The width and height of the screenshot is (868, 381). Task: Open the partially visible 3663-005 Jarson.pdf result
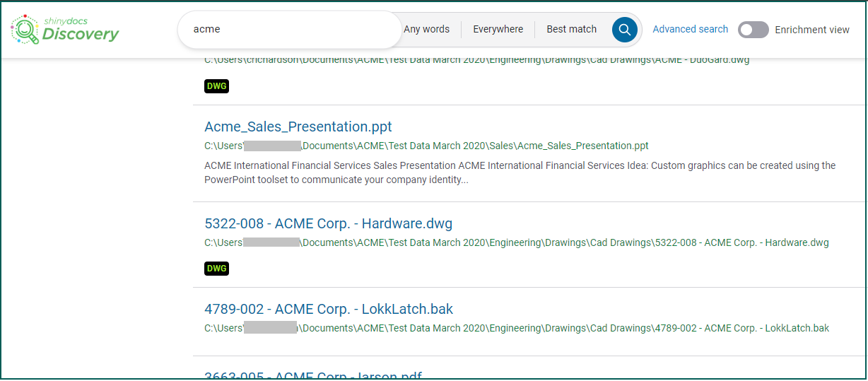point(313,375)
